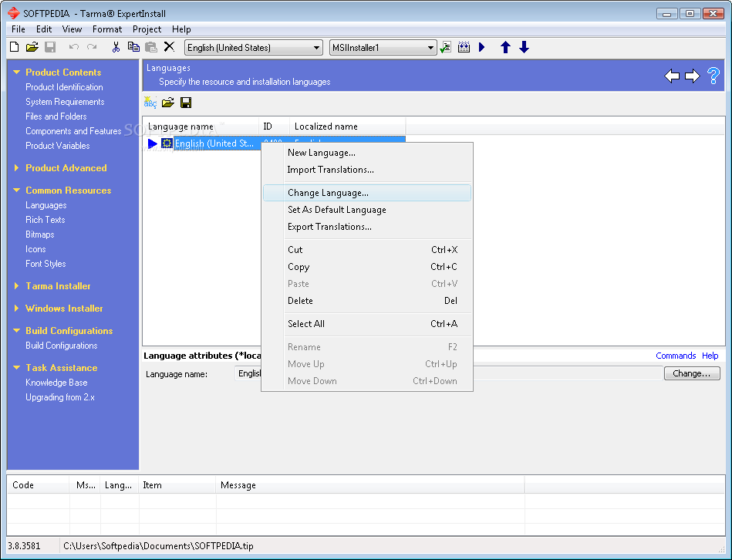This screenshot has height=560, width=732.
Task: Click the Move up blue arrow icon
Action: (x=505, y=47)
